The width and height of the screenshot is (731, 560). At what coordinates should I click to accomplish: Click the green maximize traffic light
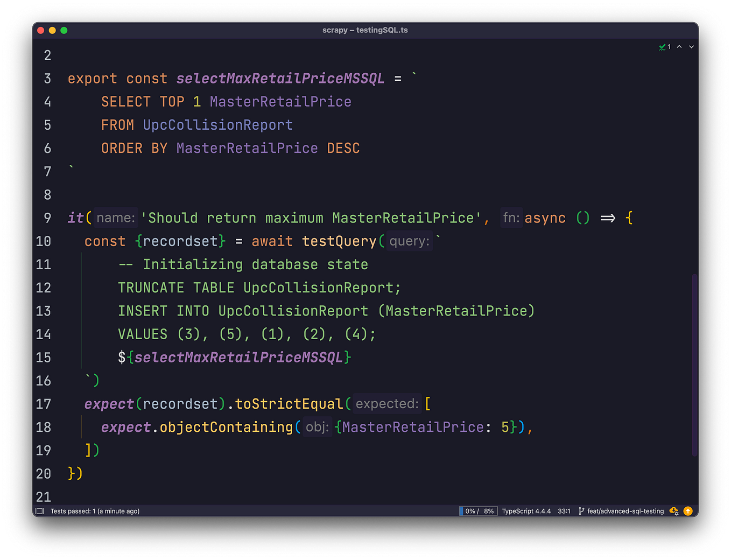(64, 30)
